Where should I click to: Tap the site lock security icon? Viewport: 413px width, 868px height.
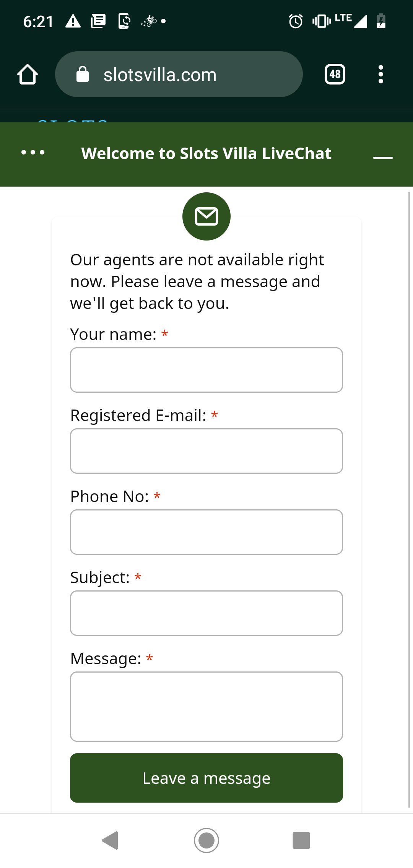pos(83,74)
